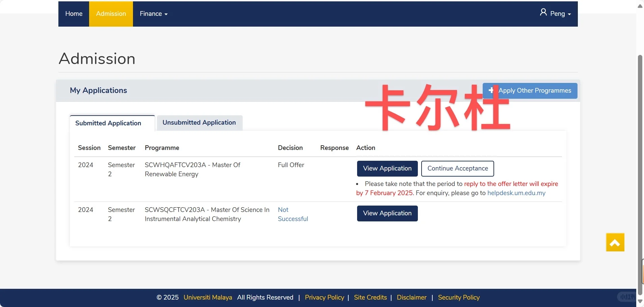Select the Submitted Application tab
This screenshot has height=307, width=644.
tap(108, 123)
